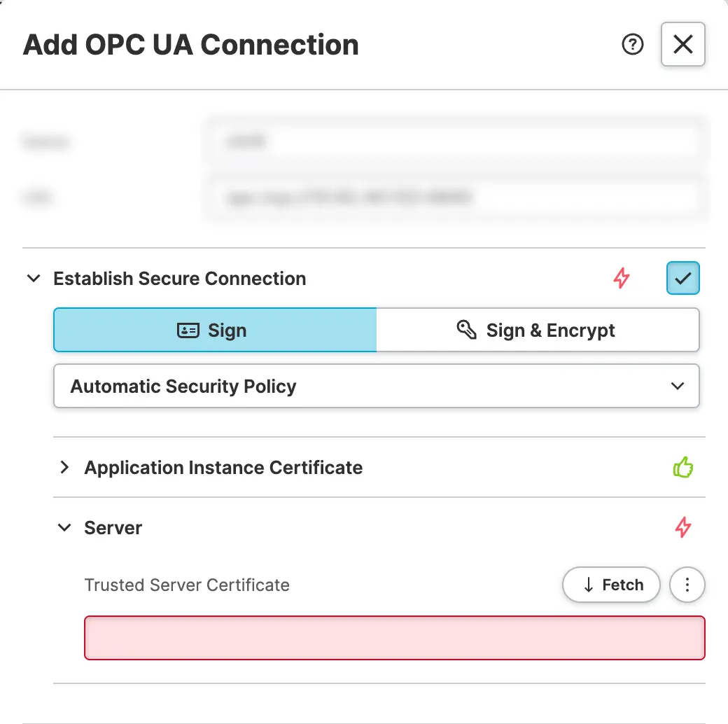Viewport: 728px width, 724px height.
Task: Switch to Sign & Encrypt mode
Action: tap(538, 330)
